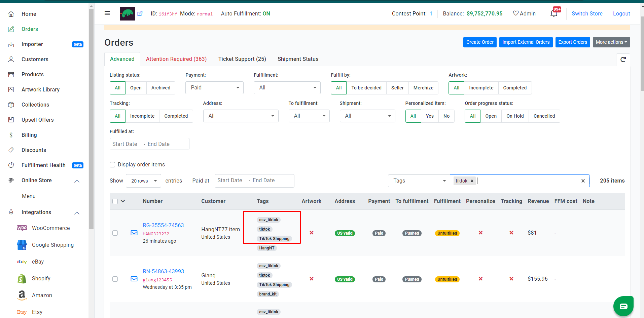Viewport: 644px width, 318px height.
Task: Click Amazon logo icon
Action: [22, 295]
